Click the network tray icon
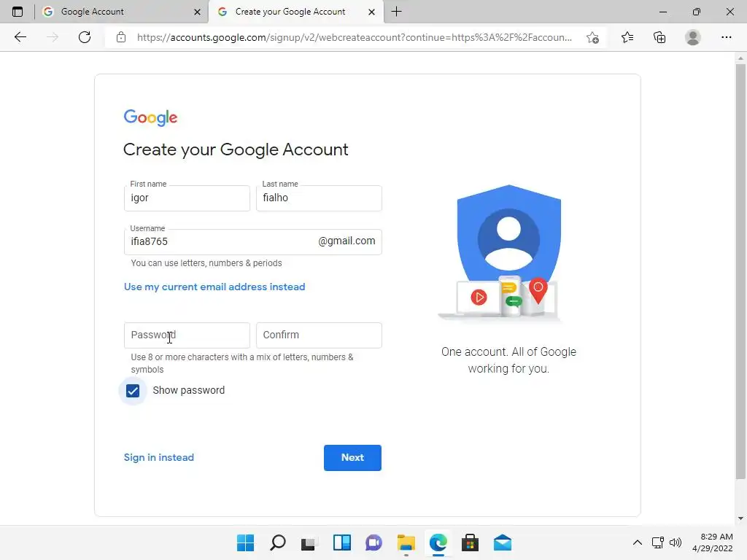 (658, 542)
